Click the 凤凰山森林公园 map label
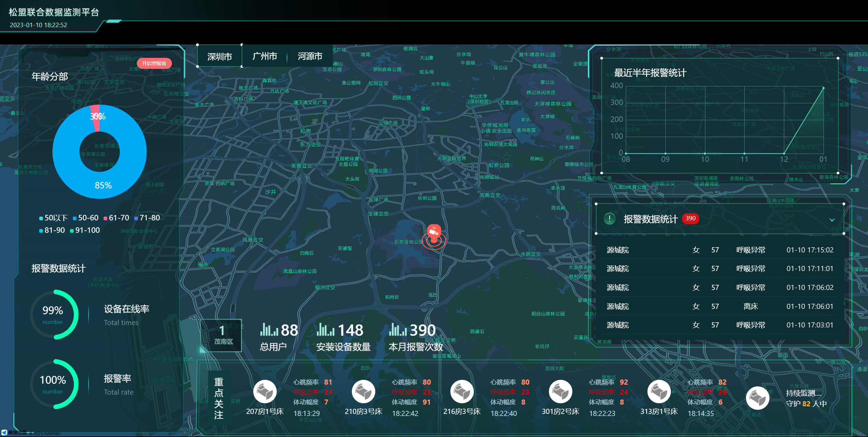868x437 pixels. click(300, 271)
